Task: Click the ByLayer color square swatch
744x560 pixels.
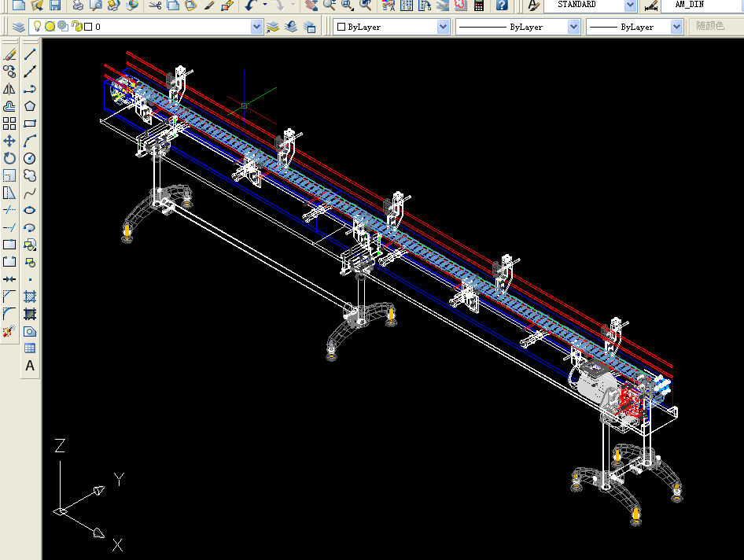Action: tap(341, 27)
